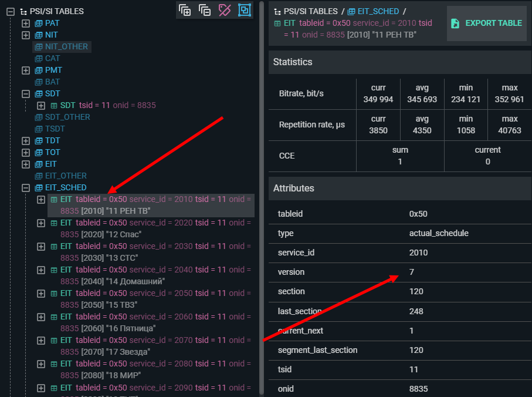This screenshot has width=532, height=397.
Task: Select the NIT_OTHER tree item
Action: [x=66, y=46]
